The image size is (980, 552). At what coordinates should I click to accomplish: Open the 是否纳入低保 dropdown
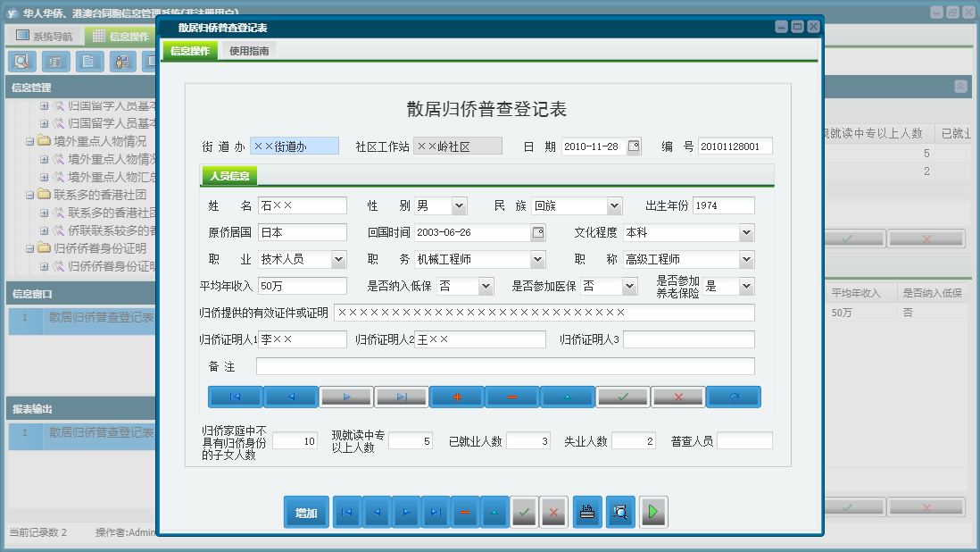pyautogui.click(x=486, y=287)
